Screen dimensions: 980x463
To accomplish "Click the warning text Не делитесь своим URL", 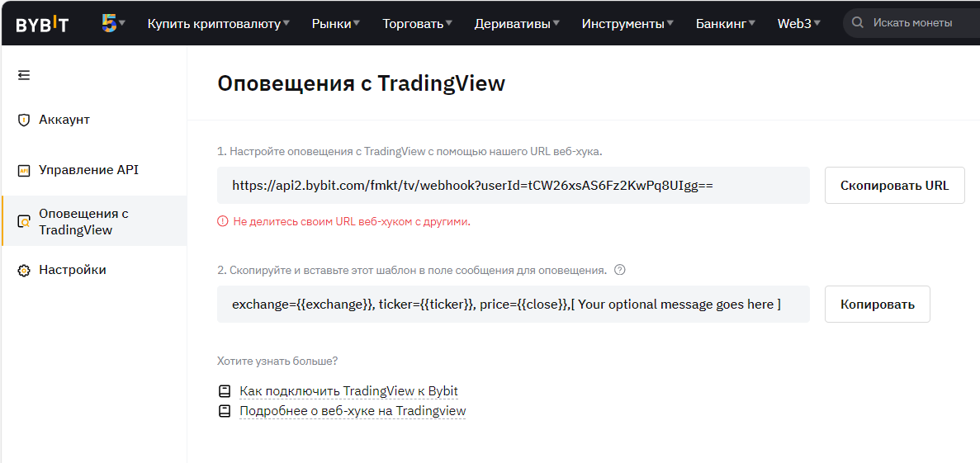I will (x=351, y=221).
